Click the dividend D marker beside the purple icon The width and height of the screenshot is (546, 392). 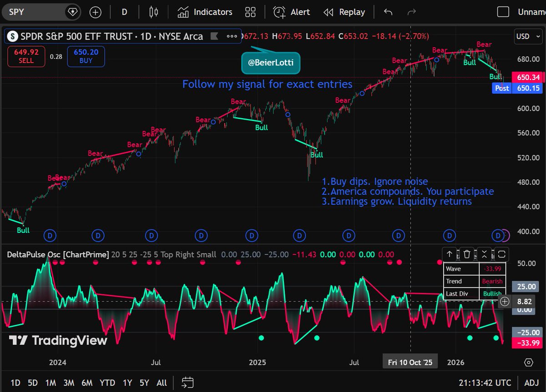[498, 235]
